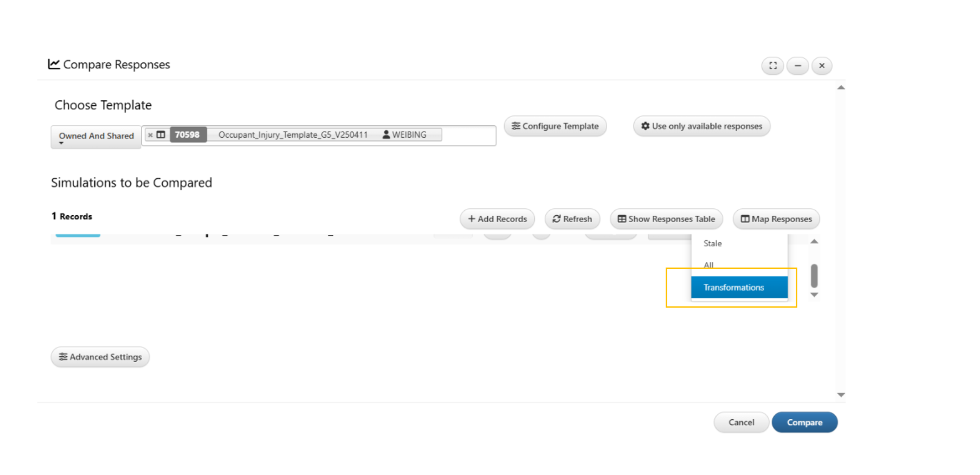Click the dialog scroll down arrow

click(841, 395)
